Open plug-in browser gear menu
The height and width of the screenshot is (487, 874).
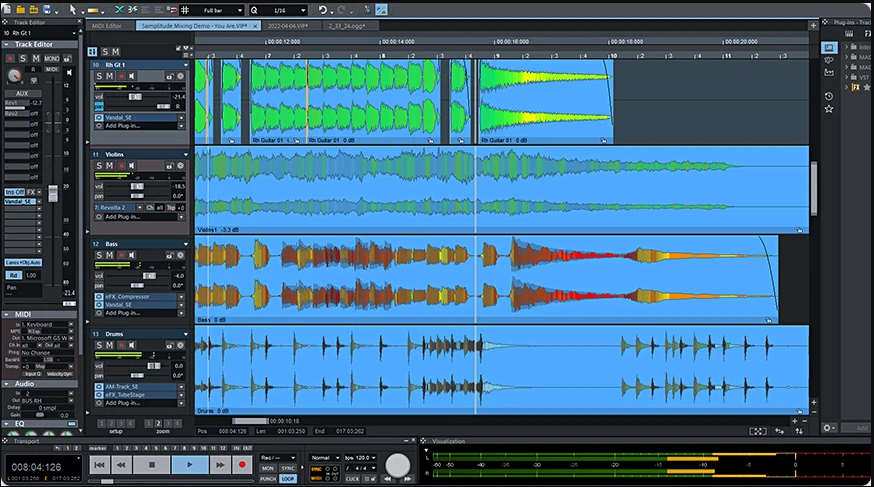828,428
